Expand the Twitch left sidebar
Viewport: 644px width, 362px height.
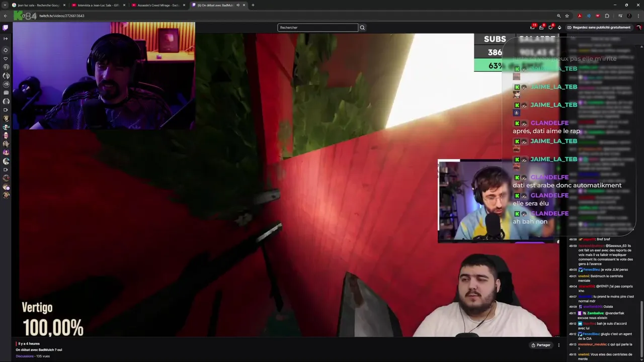tap(6, 38)
